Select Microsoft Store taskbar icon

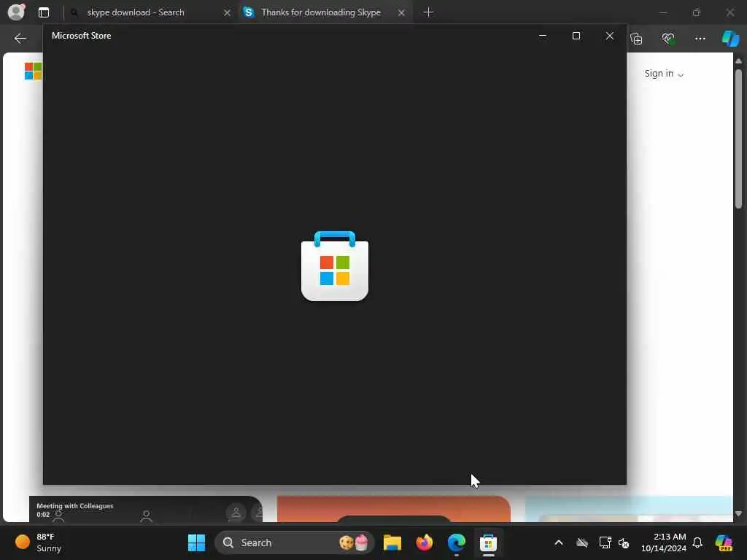488,542
